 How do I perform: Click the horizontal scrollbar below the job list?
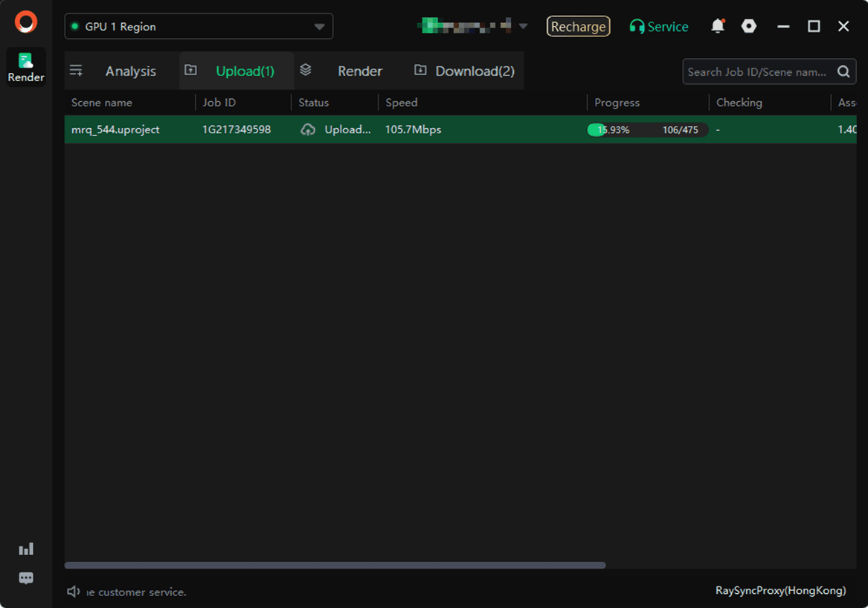coord(335,566)
